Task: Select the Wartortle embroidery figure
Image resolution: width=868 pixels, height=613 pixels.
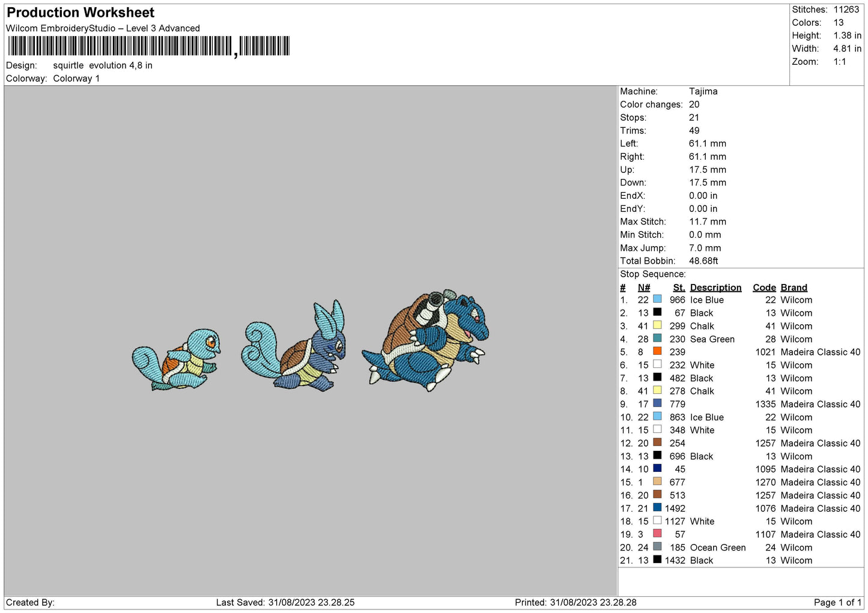Action: pyautogui.click(x=294, y=348)
